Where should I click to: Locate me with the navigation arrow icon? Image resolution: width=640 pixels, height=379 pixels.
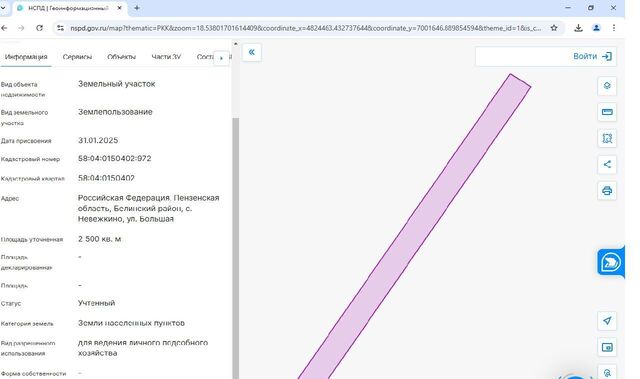click(x=607, y=321)
